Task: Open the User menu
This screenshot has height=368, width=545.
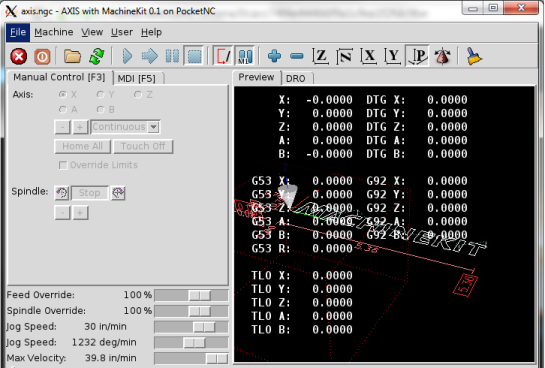Action: pyautogui.click(x=122, y=32)
